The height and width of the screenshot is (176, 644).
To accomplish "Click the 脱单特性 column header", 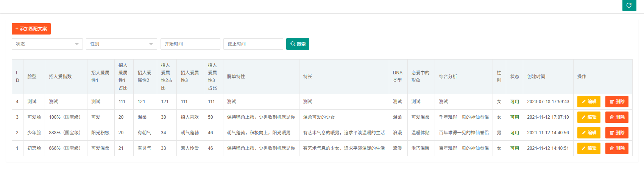I will tap(236, 77).
